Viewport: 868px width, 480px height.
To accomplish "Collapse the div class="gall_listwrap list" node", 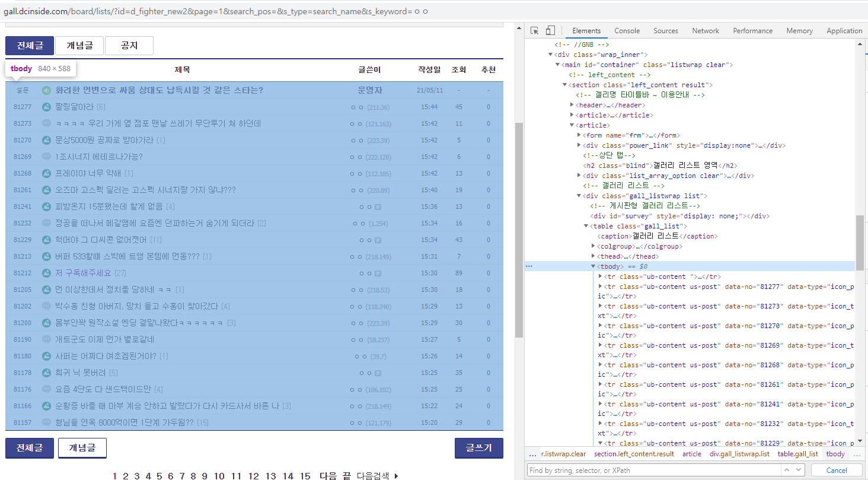I will 579,196.
